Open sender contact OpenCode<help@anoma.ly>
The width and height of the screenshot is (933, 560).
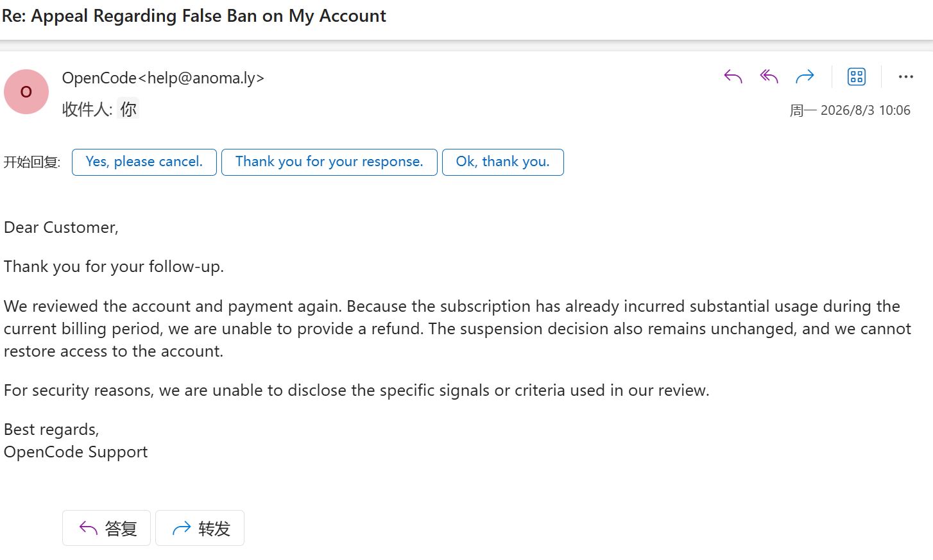(163, 78)
